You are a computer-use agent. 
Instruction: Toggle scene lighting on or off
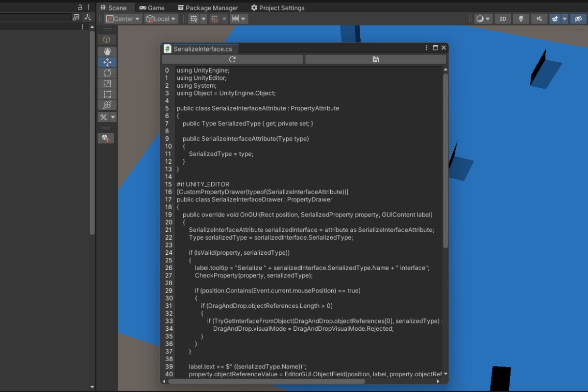pyautogui.click(x=521, y=19)
